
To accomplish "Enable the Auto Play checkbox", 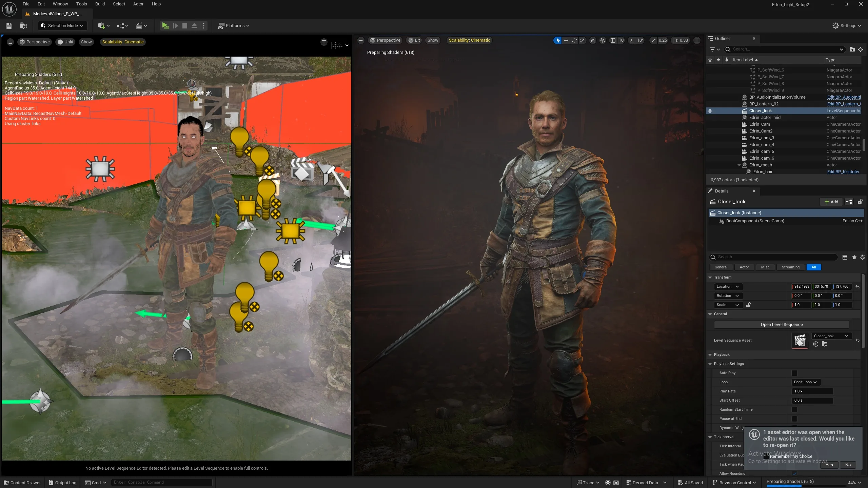I will coord(794,373).
